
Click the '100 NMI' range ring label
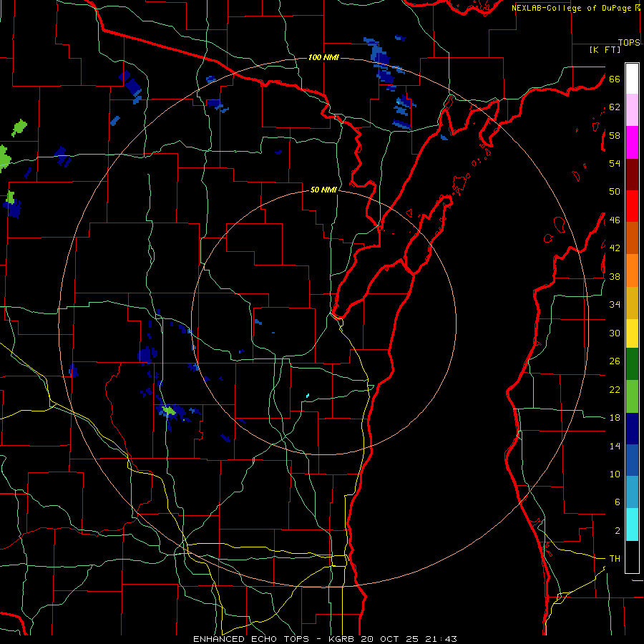pyautogui.click(x=323, y=57)
